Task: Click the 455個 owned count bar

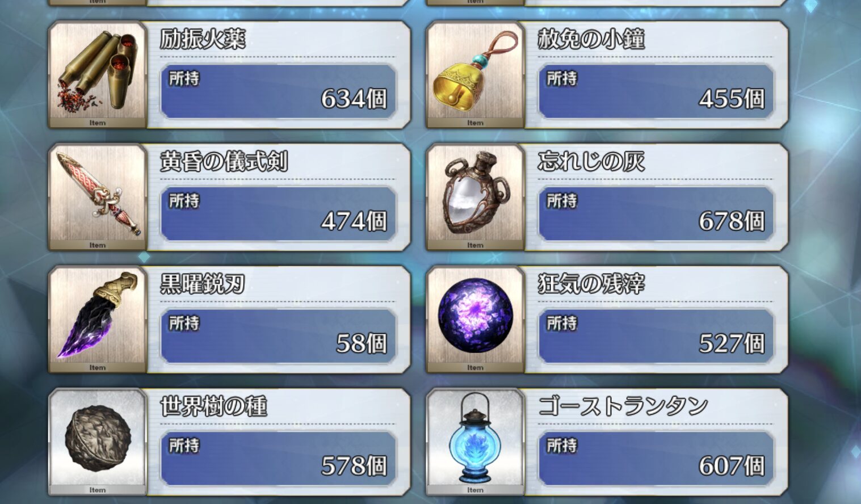Action: click(656, 91)
